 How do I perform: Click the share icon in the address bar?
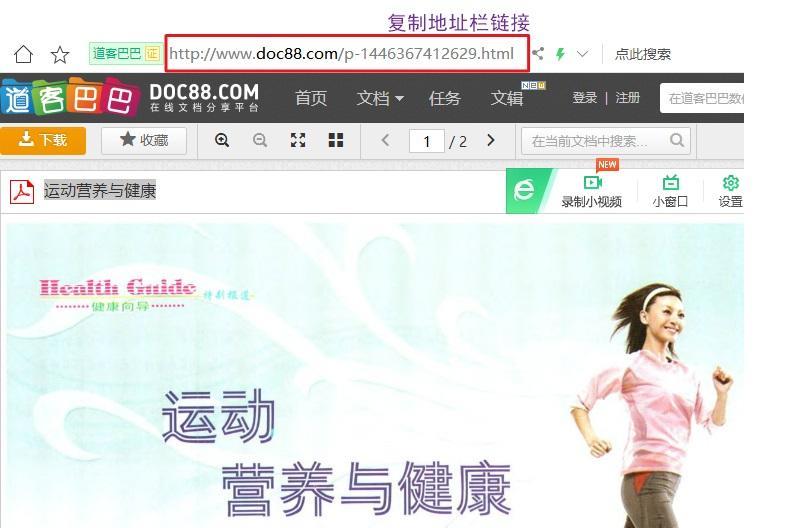point(539,54)
